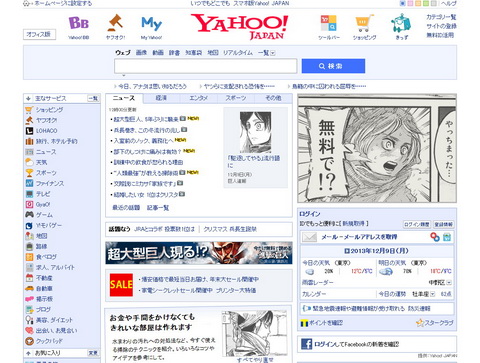This screenshot has height=363, width=480.
Task: Expand the お気に入り section arrow
Action: tap(28, 353)
